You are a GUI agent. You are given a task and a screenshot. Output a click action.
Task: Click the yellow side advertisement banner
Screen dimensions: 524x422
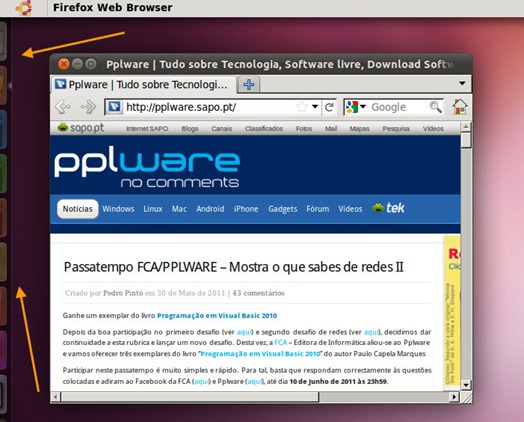(452, 312)
